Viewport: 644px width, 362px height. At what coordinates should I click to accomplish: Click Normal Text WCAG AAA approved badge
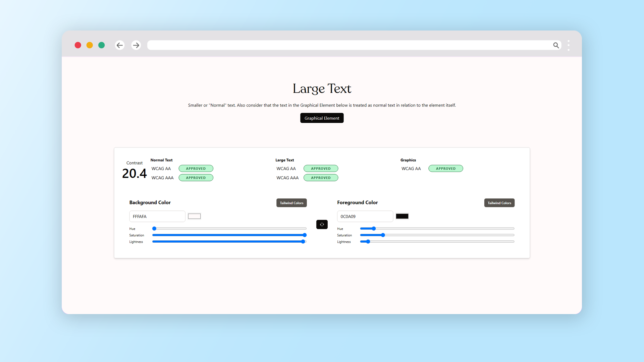click(x=196, y=178)
